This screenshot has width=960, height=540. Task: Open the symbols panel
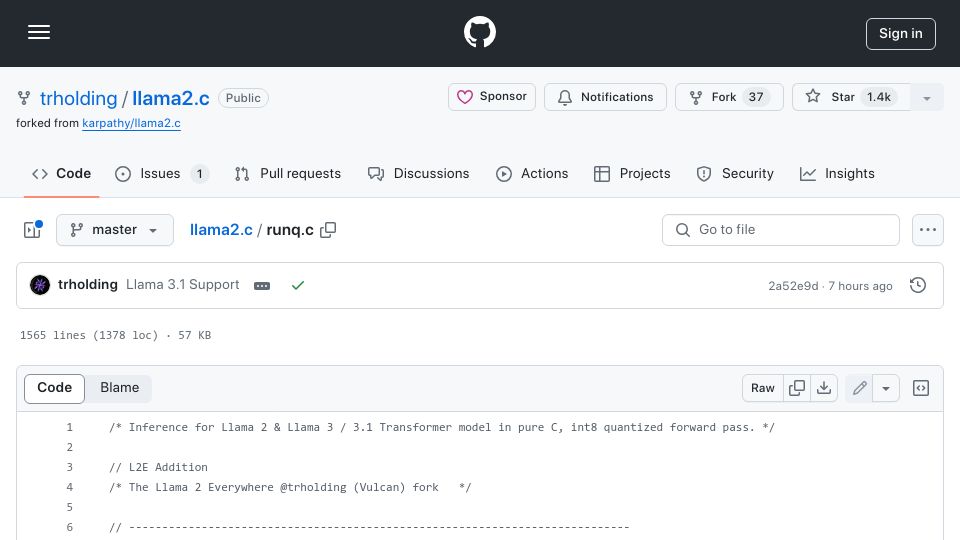[x=921, y=388]
